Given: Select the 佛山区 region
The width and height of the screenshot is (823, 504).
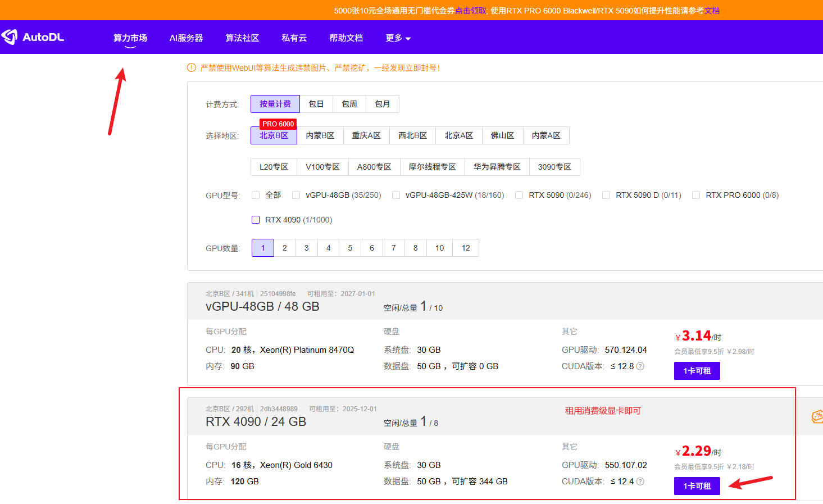Looking at the screenshot, I should [x=502, y=135].
